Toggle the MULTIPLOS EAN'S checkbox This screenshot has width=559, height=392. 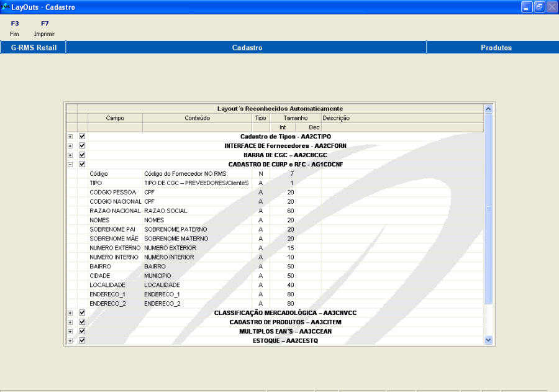click(82, 331)
